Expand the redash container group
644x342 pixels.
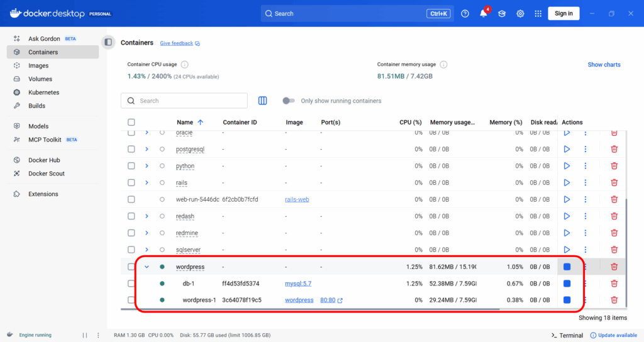click(147, 216)
